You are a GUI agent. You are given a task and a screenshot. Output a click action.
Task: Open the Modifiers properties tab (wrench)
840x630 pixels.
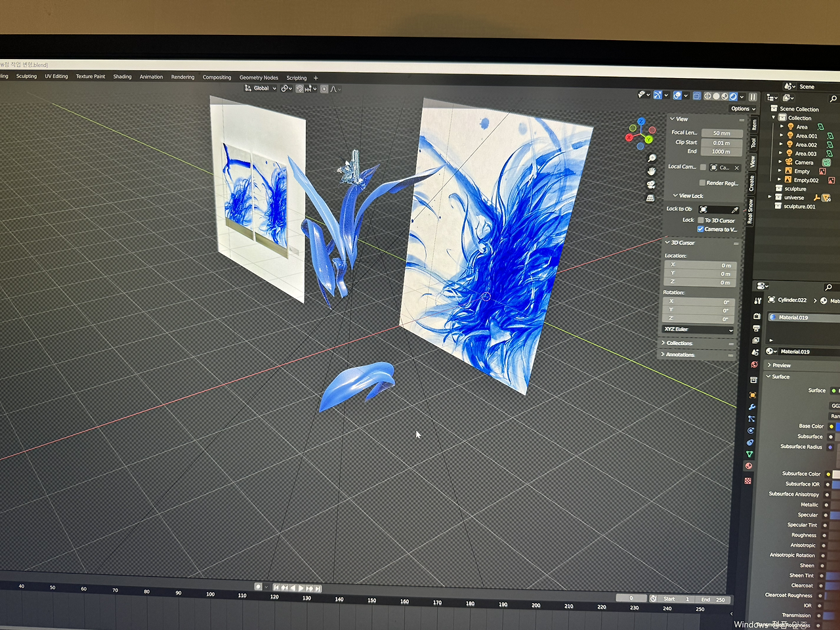pyautogui.click(x=752, y=407)
